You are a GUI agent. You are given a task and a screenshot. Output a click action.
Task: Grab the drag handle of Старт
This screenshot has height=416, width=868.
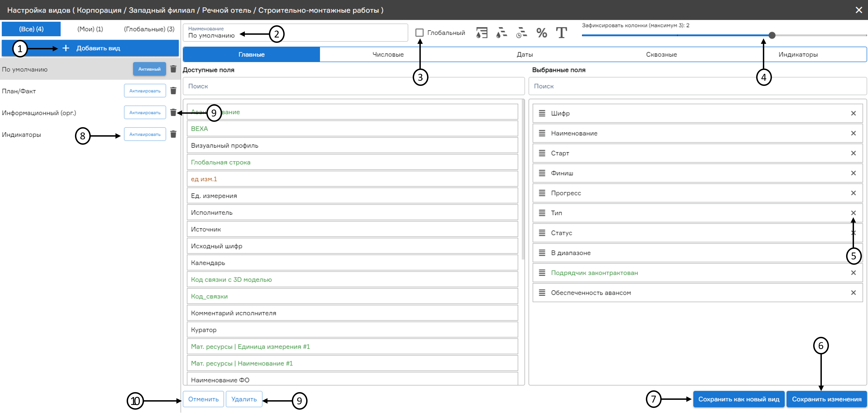542,153
